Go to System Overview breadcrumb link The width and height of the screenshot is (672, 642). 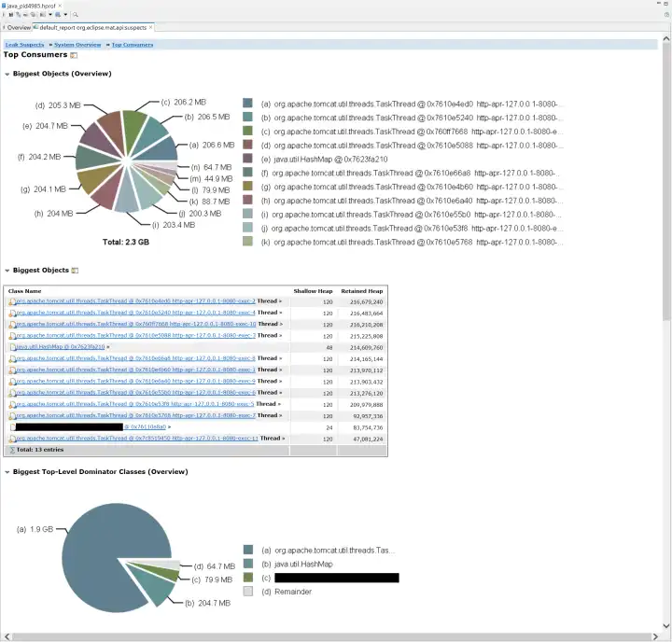pyautogui.click(x=77, y=45)
